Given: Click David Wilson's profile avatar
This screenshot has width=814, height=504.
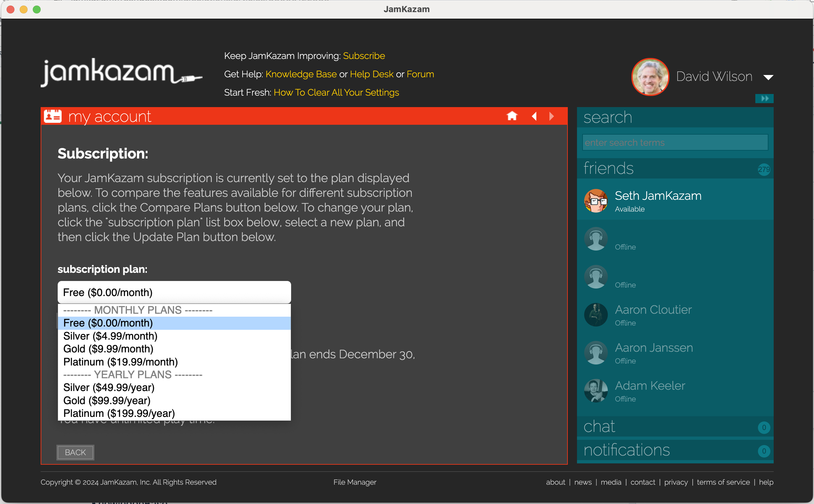Looking at the screenshot, I should click(650, 77).
